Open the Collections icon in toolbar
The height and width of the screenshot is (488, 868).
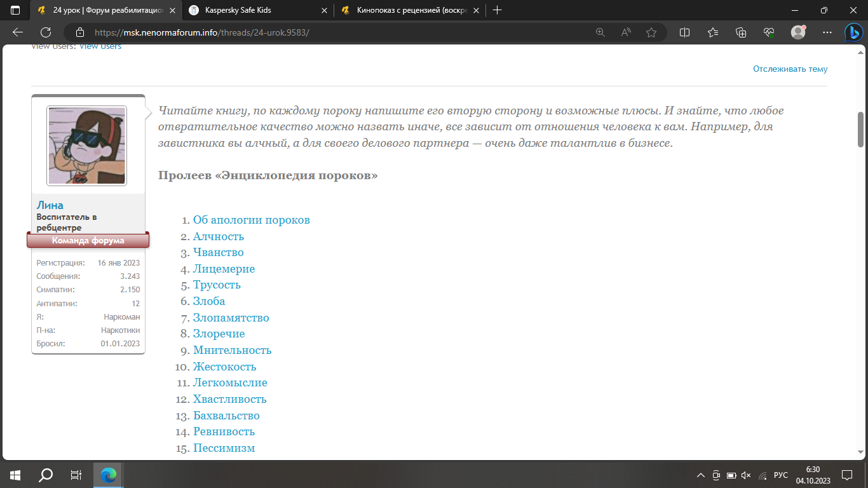coord(741,32)
